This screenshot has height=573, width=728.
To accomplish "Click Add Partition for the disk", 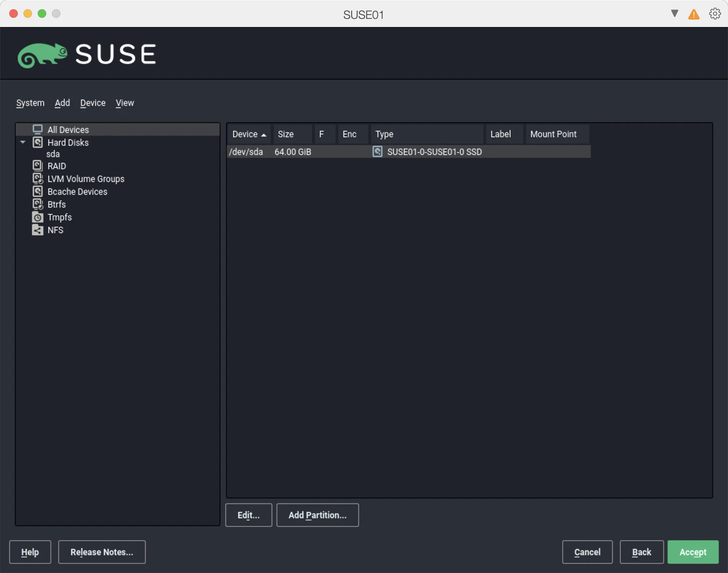I will 317,515.
